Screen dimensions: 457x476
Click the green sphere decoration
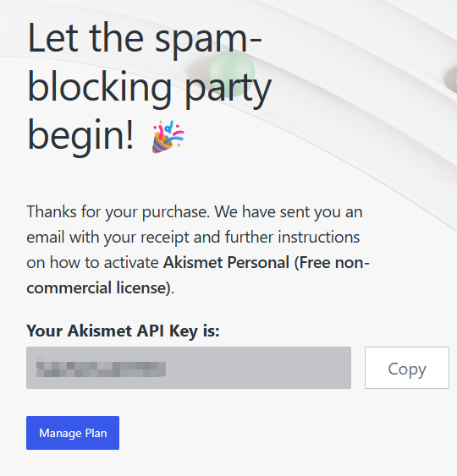232,74
